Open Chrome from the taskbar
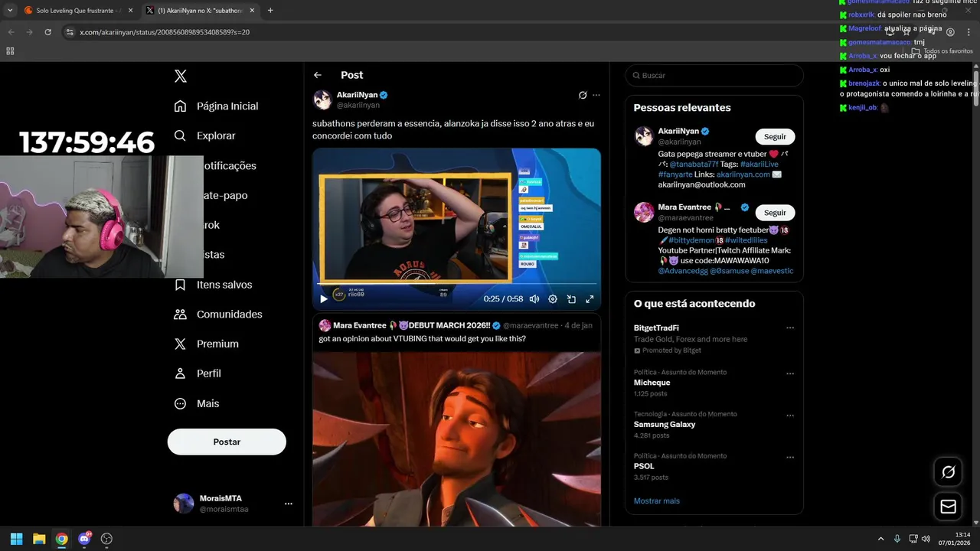The height and width of the screenshot is (551, 980). point(61,539)
